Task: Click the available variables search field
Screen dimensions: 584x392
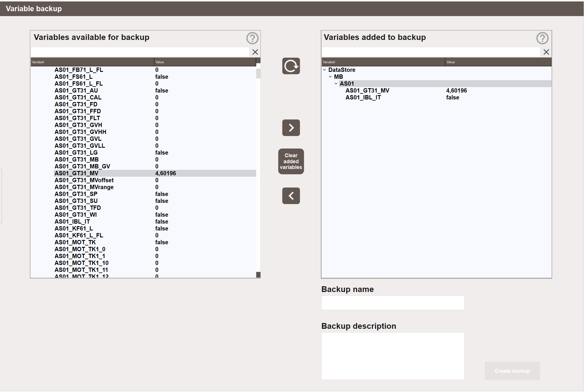Action: click(x=140, y=52)
